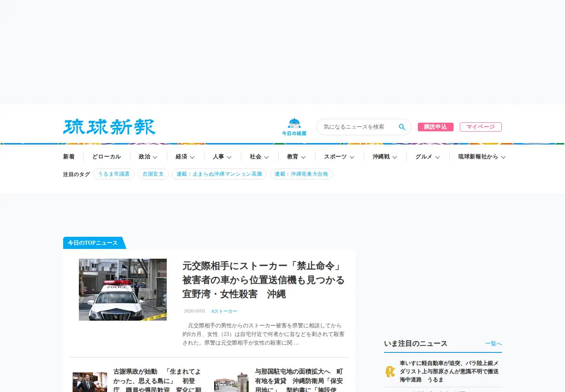Open the マイページ button
Viewport: 565px width, 392px height.
(481, 127)
